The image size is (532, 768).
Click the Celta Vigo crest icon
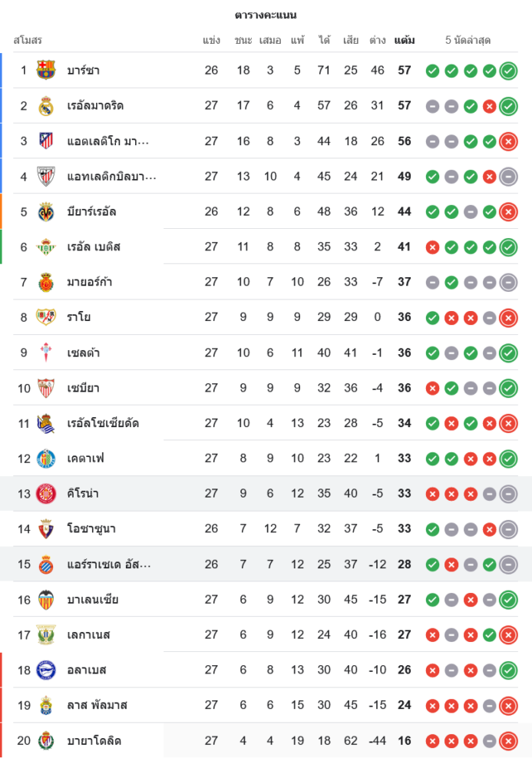click(46, 353)
